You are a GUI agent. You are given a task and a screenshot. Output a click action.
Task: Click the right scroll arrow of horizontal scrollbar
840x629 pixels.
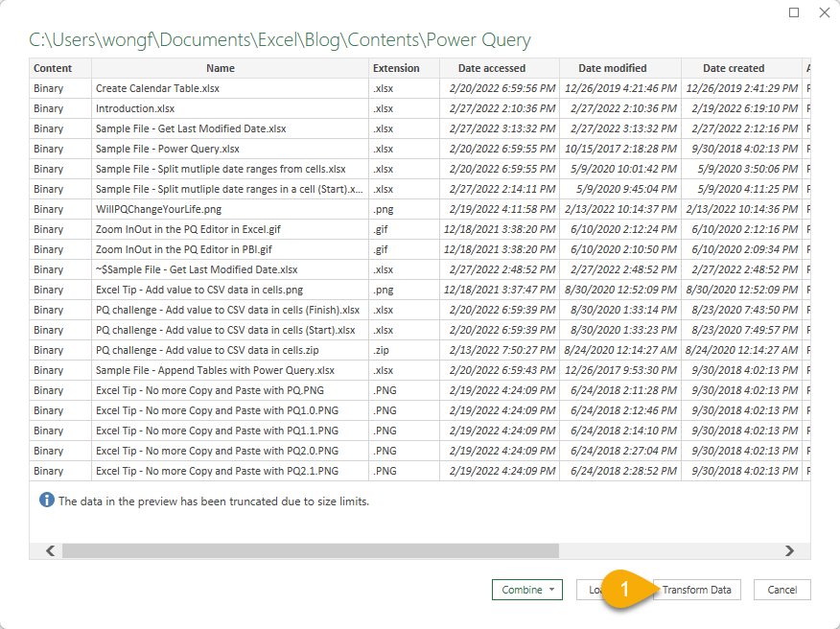point(789,551)
